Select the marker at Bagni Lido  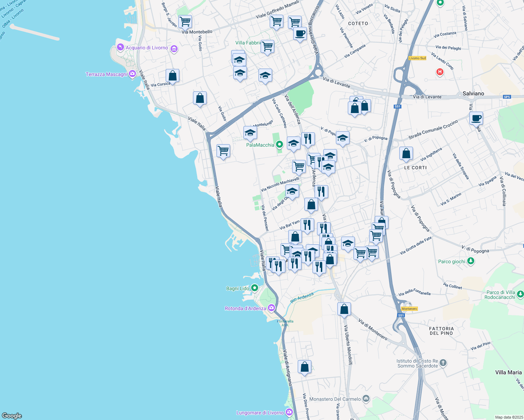254,288
